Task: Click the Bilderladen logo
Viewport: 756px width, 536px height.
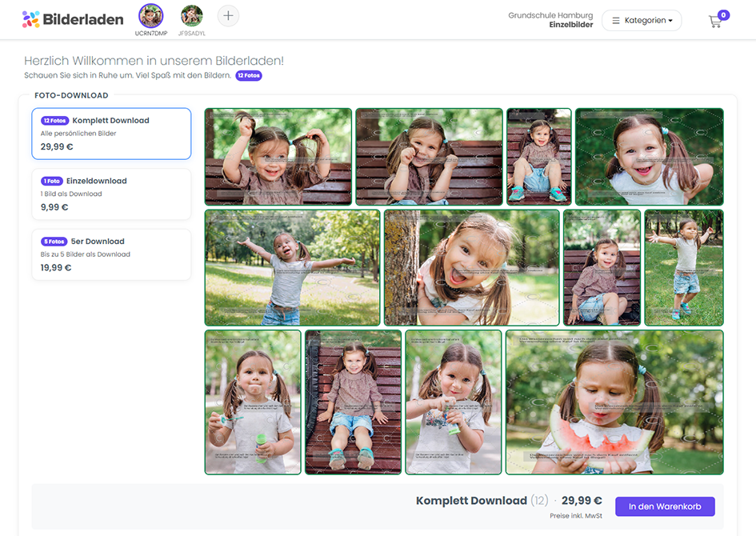Action: (x=73, y=19)
